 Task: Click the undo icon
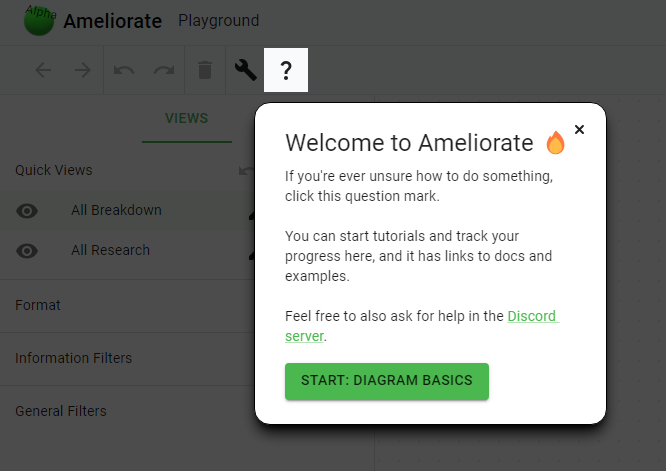124,70
